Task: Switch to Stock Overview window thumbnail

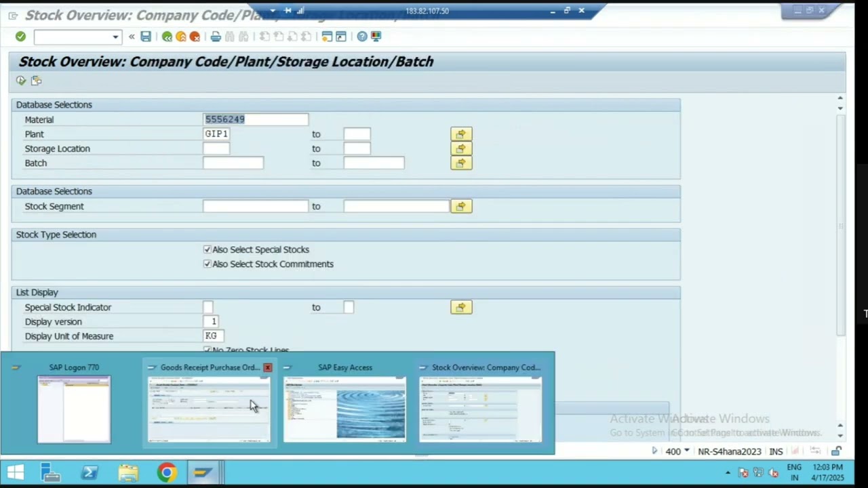Action: click(x=481, y=409)
